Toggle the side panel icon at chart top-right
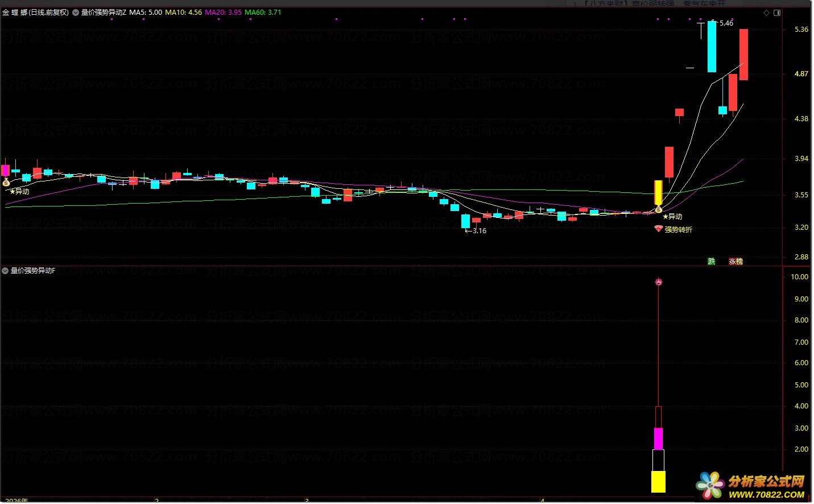Image resolution: width=814 pixels, height=504 pixels. pos(777,13)
